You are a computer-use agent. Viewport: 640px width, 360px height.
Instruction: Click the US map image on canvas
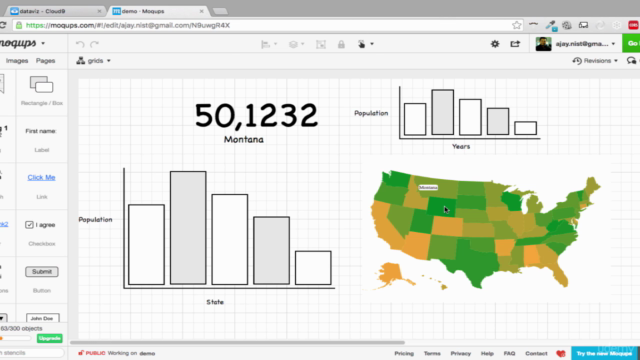pos(485,230)
